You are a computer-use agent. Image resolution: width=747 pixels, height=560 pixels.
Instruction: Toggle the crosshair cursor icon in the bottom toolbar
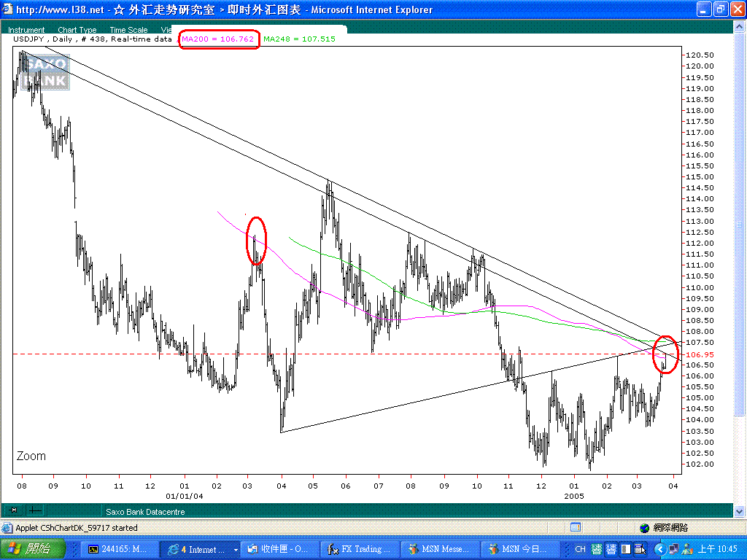click(35, 510)
